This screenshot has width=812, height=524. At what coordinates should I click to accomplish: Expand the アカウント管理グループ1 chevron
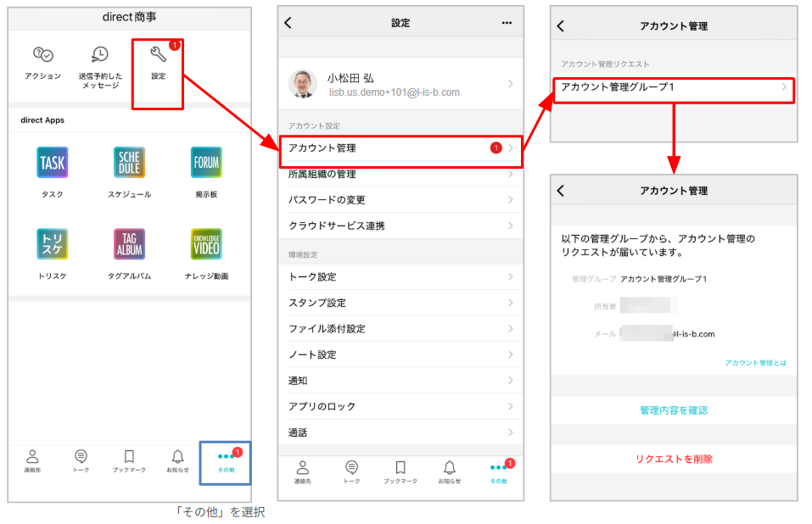784,86
